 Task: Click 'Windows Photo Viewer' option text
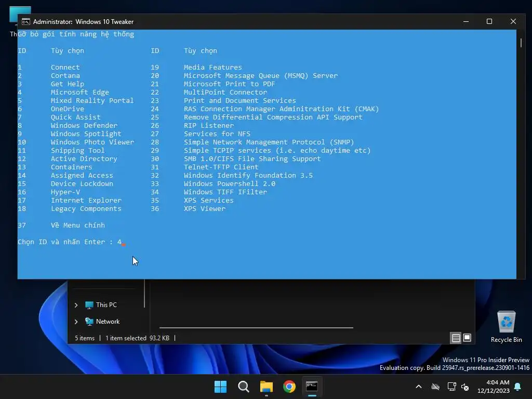click(92, 142)
